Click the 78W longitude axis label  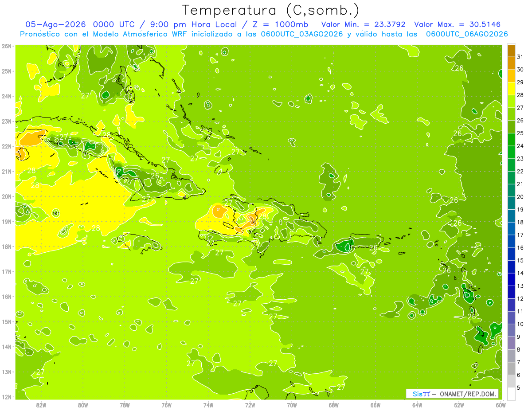(125, 404)
